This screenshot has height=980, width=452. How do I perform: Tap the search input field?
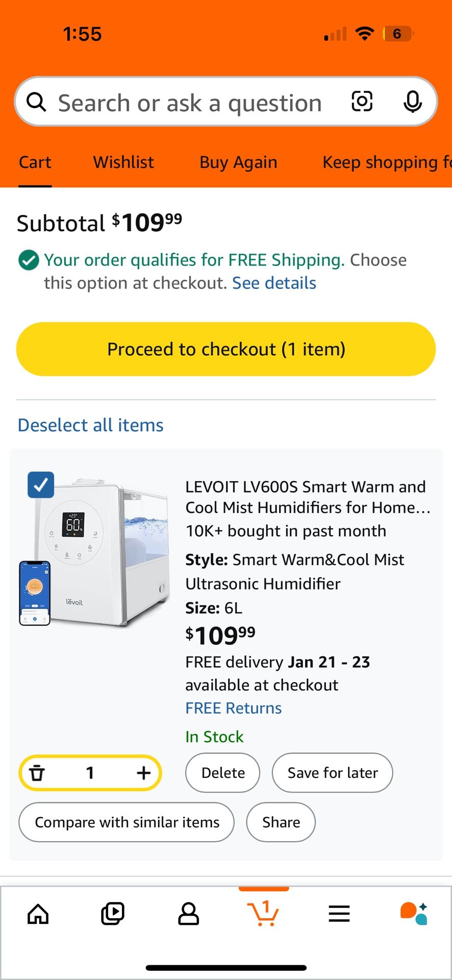click(x=190, y=103)
